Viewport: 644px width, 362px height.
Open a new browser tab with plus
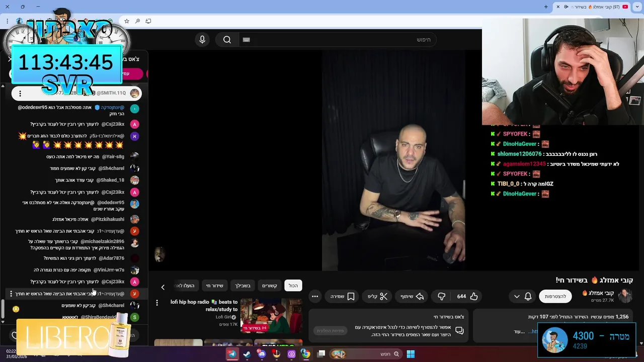coord(546,7)
